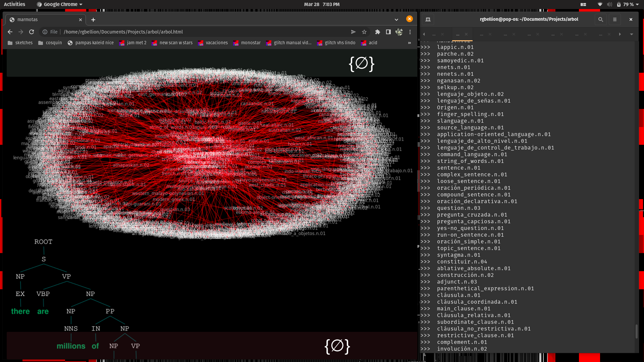This screenshot has height=362, width=644.
Task: Click the PP node in parse tree
Action: point(110,311)
